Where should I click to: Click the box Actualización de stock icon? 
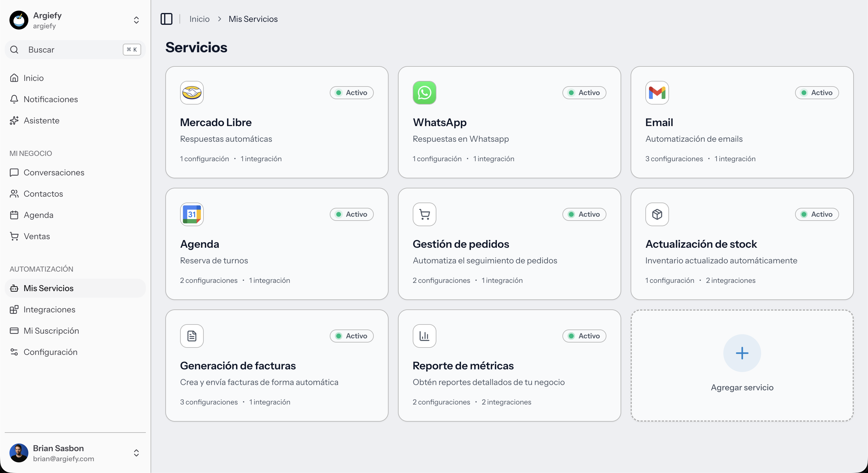[657, 214]
